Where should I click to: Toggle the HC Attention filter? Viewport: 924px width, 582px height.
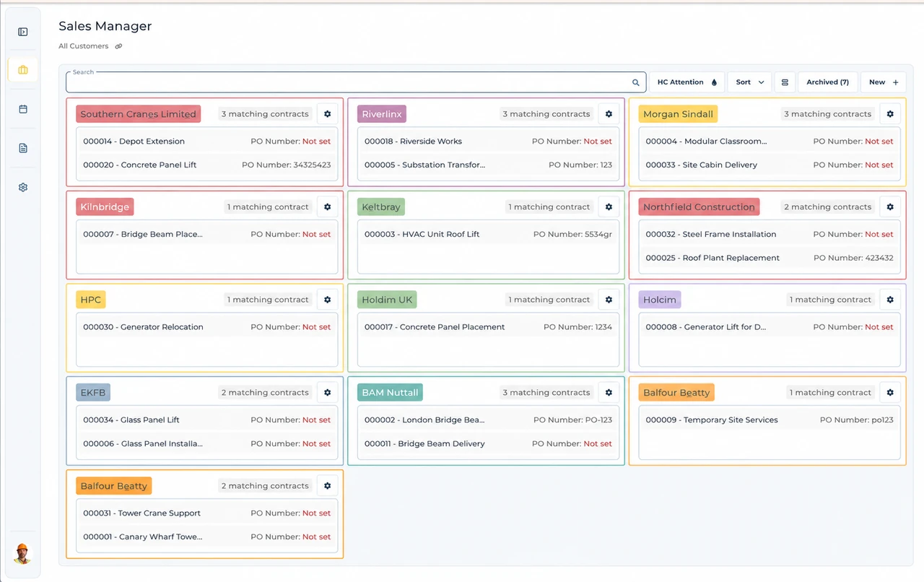pos(687,82)
